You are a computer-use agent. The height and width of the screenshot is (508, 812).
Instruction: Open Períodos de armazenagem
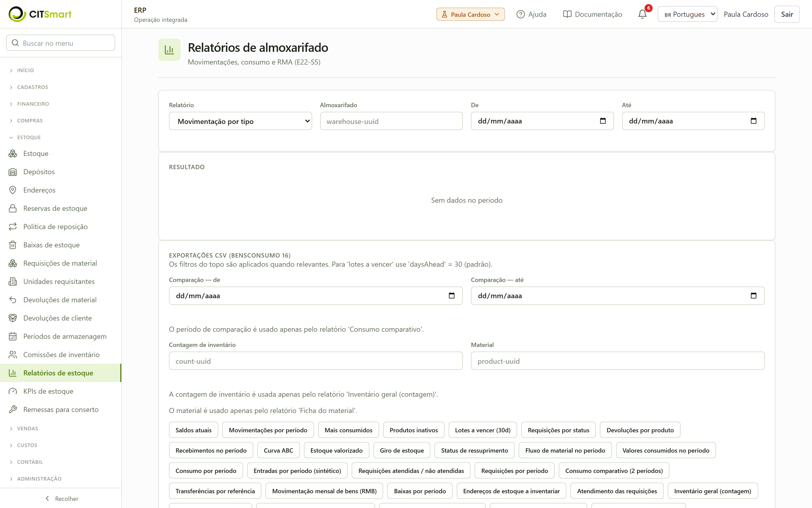[61, 336]
